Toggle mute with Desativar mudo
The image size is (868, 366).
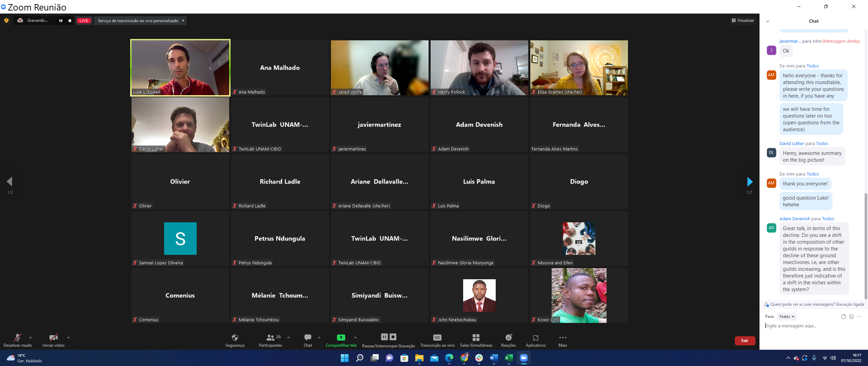pos(18,340)
